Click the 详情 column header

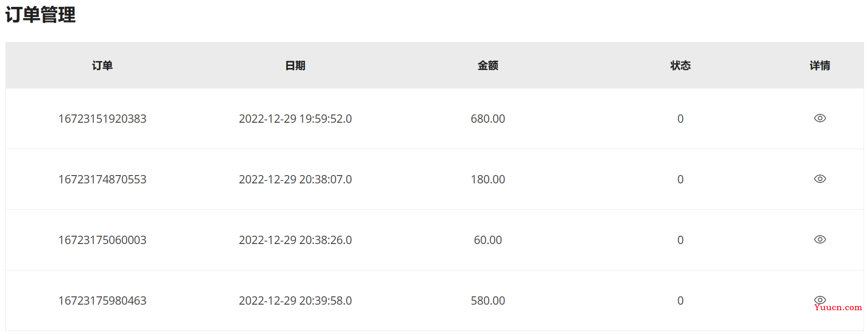pyautogui.click(x=820, y=66)
